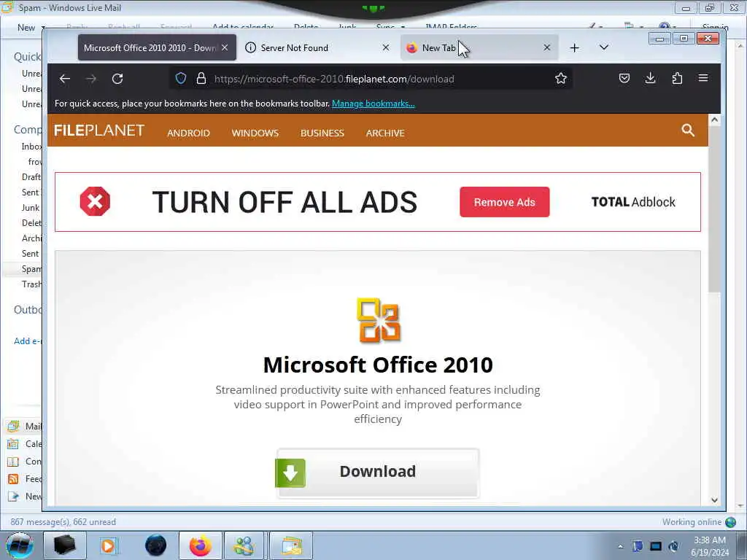Click the Remove Ads button
This screenshot has height=560, width=747.
pyautogui.click(x=505, y=202)
